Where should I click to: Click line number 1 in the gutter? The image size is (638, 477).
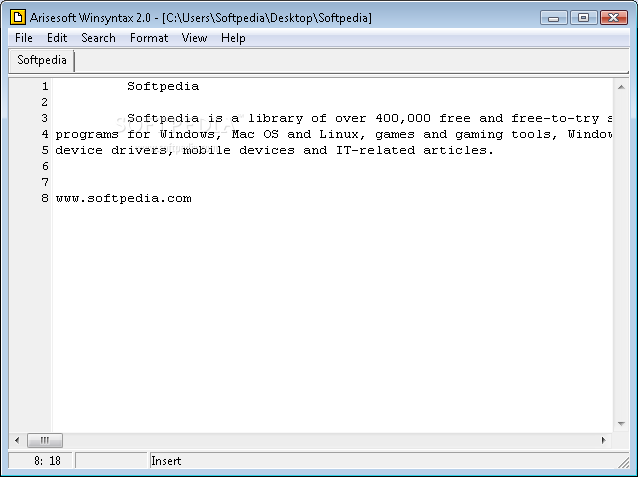tap(45, 86)
